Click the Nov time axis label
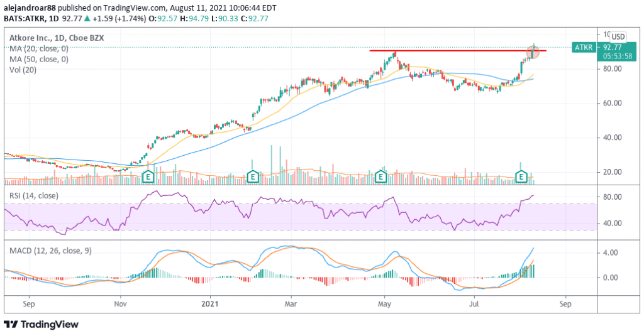This screenshot has width=644, height=336. point(120,304)
